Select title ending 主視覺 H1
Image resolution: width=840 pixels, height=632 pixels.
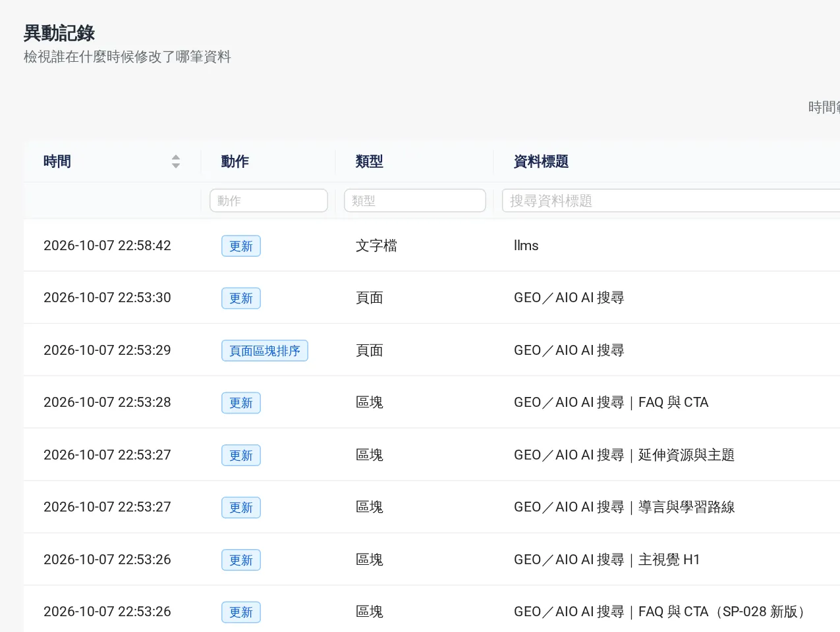[607, 560]
